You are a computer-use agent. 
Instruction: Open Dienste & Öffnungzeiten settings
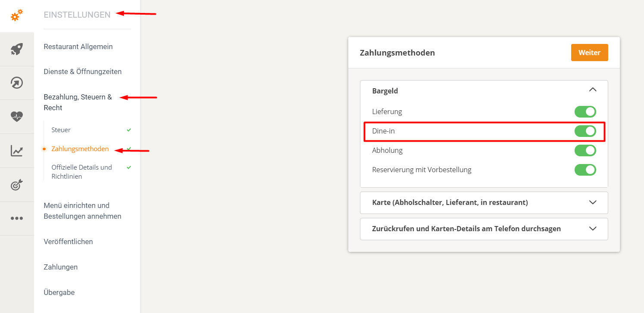83,71
